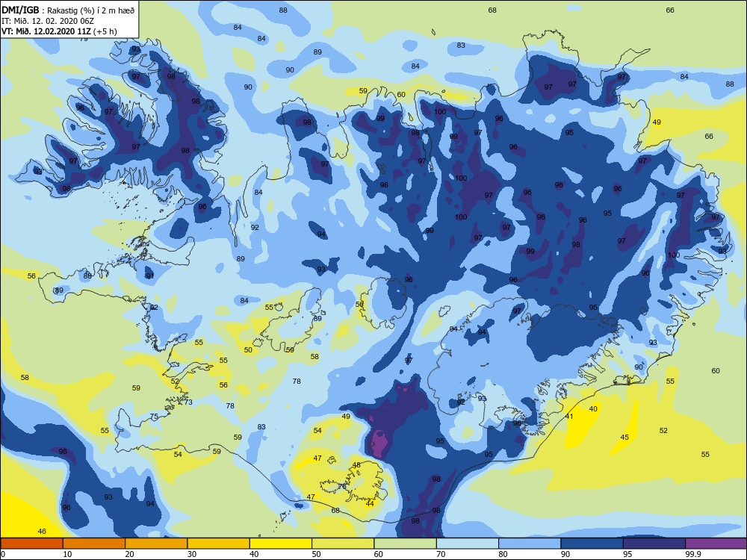Select the humidity value "41" on the map
Image resolution: width=747 pixels, height=560 pixels.
click(569, 416)
